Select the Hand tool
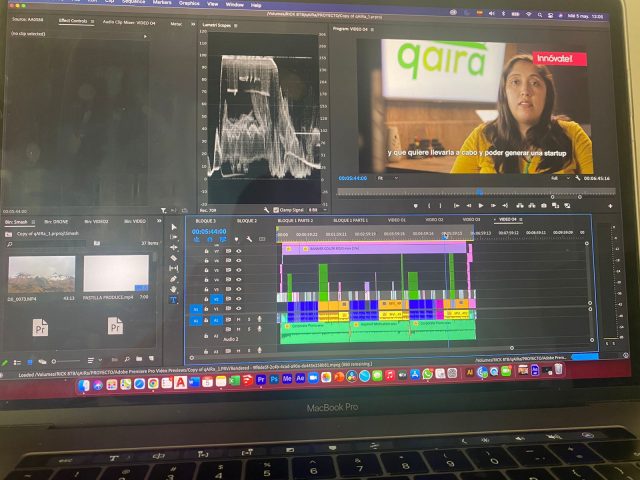The width and height of the screenshot is (640, 480). (x=173, y=289)
